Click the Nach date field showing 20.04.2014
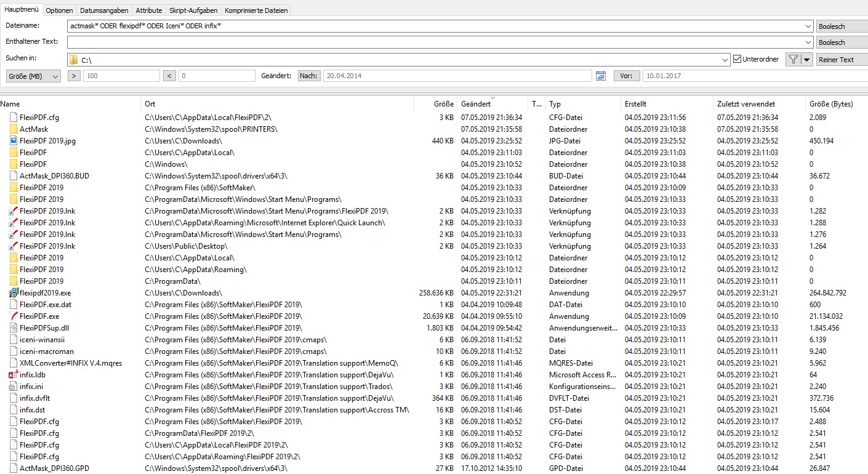The width and height of the screenshot is (868, 474). click(x=457, y=76)
